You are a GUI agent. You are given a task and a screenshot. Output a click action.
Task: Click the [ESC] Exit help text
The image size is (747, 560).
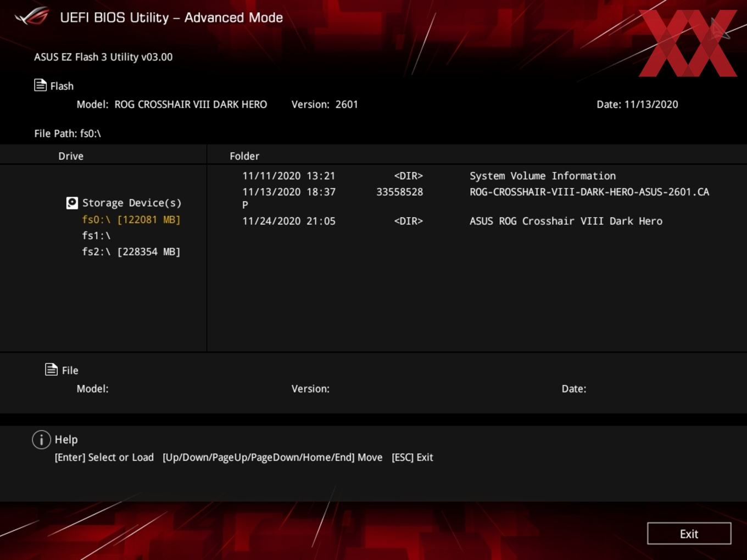click(x=412, y=457)
